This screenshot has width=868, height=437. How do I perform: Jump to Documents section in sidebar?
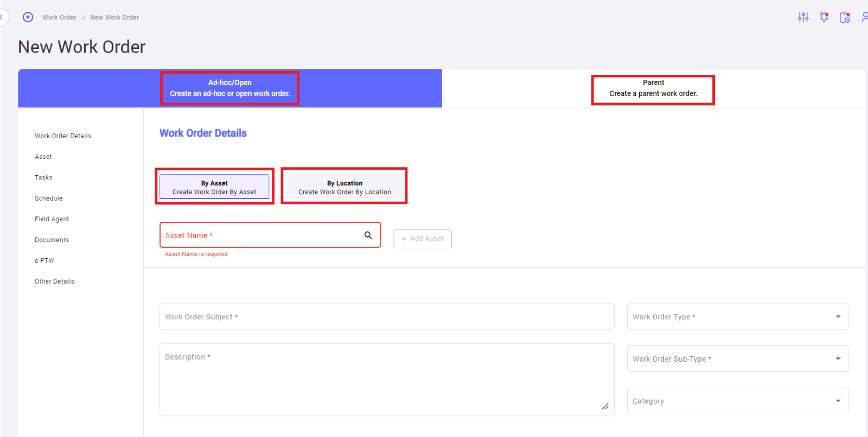(52, 240)
